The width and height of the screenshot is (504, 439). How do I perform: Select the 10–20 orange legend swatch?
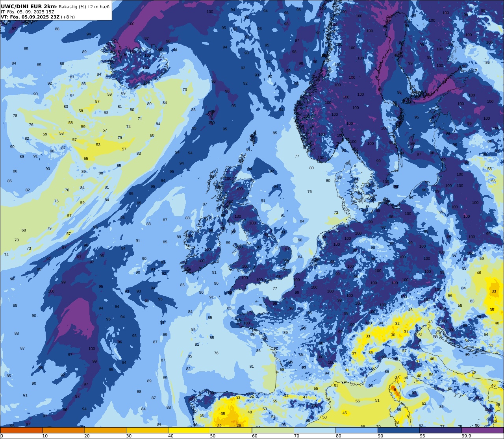(x=63, y=430)
